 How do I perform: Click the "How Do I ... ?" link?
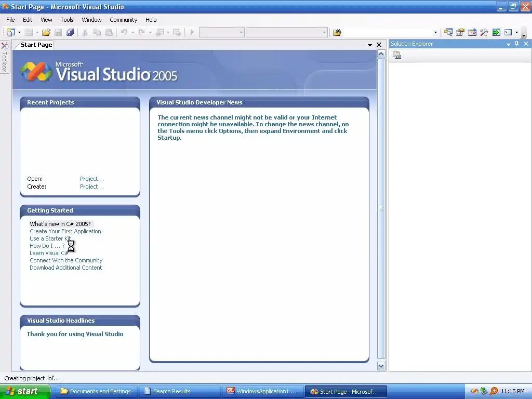click(47, 246)
